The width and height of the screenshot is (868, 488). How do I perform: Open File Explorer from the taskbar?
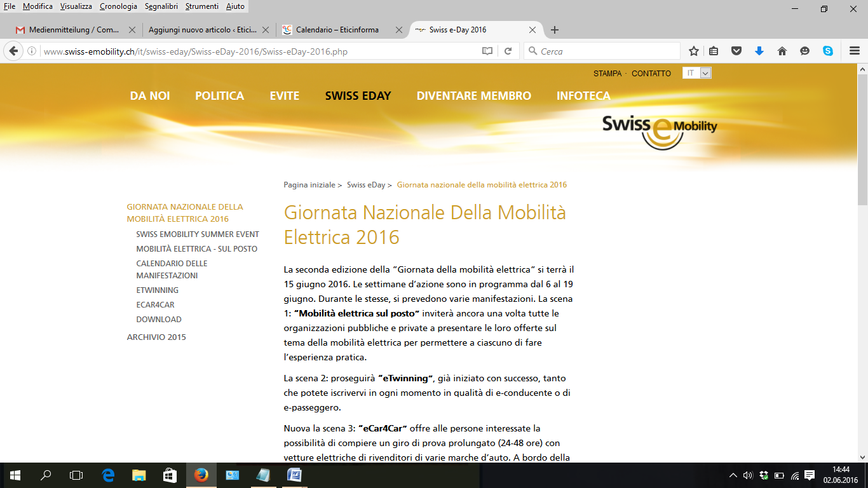tap(139, 475)
